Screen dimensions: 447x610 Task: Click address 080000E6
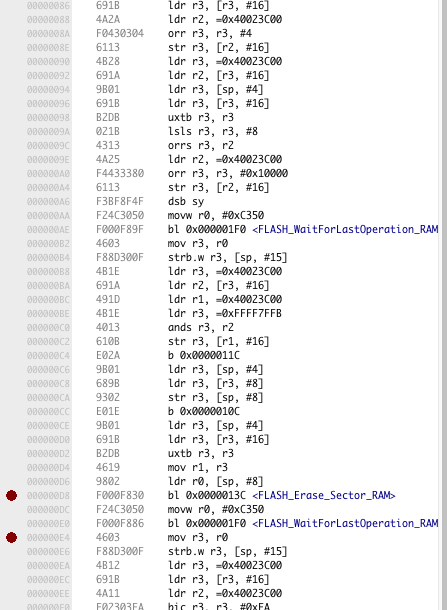[48, 551]
